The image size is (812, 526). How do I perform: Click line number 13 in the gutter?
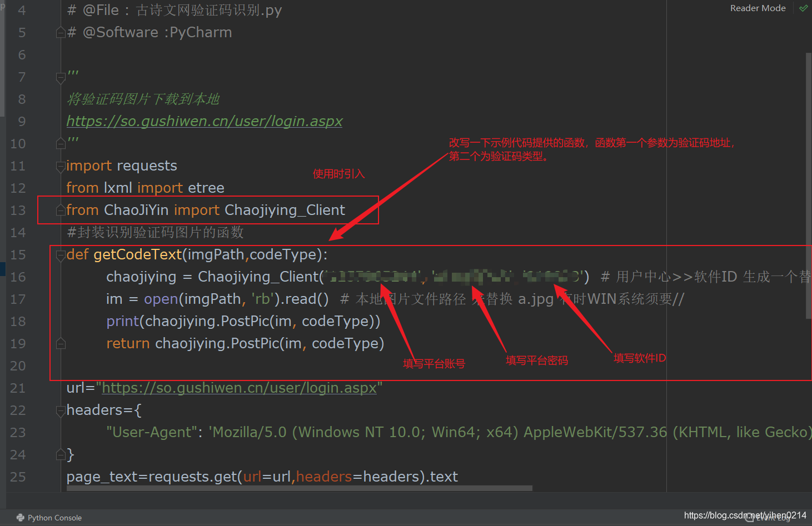pos(18,210)
